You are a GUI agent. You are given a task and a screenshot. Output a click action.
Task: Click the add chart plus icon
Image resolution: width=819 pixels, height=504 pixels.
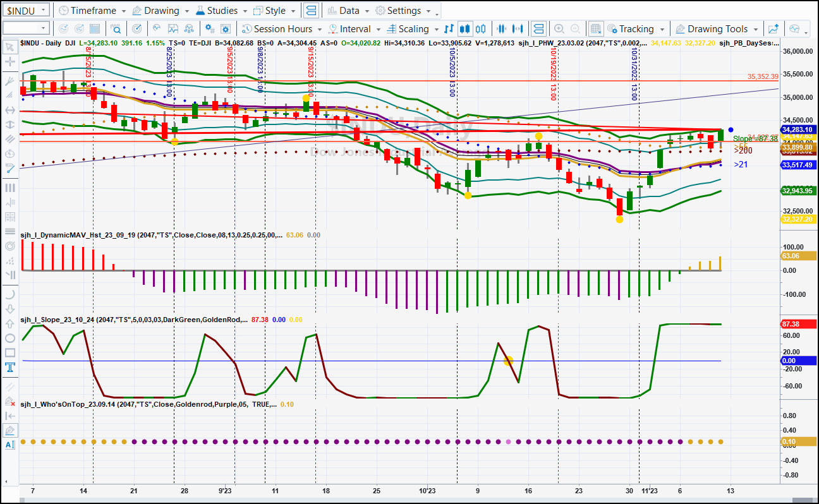coord(773,29)
